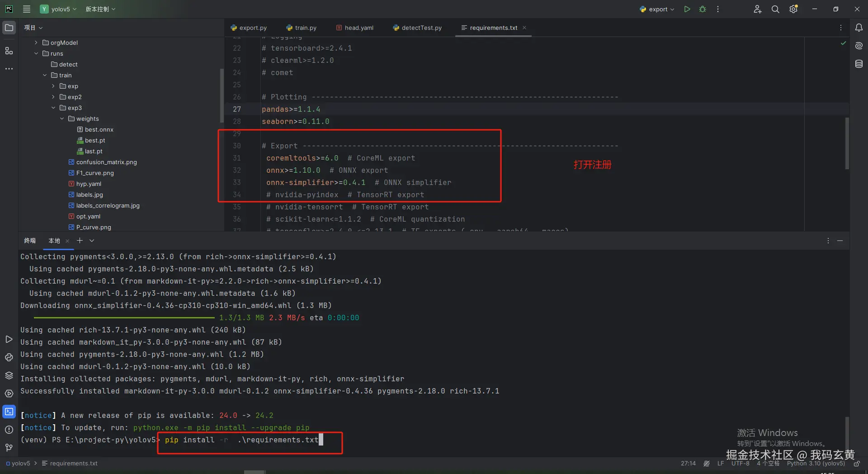Image resolution: width=868 pixels, height=474 pixels.
Task: Collapse the runs folder
Action: coord(36,53)
